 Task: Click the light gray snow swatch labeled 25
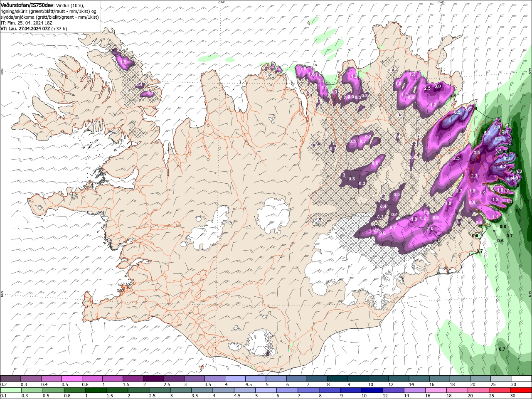tap(501, 379)
